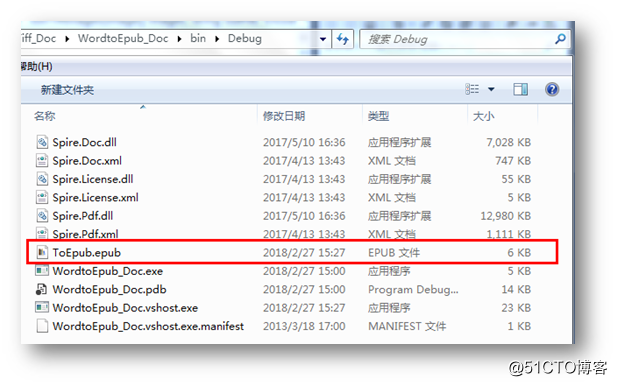Sort by the 名称 column header
This screenshot has height=386, width=617.
pyautogui.click(x=44, y=116)
